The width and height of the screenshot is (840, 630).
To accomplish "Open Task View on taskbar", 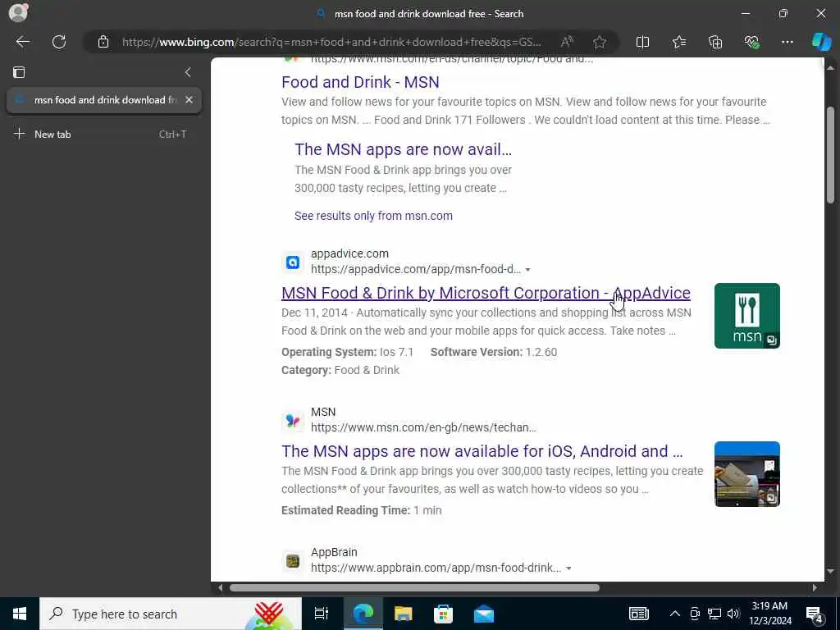I will pyautogui.click(x=321, y=614).
